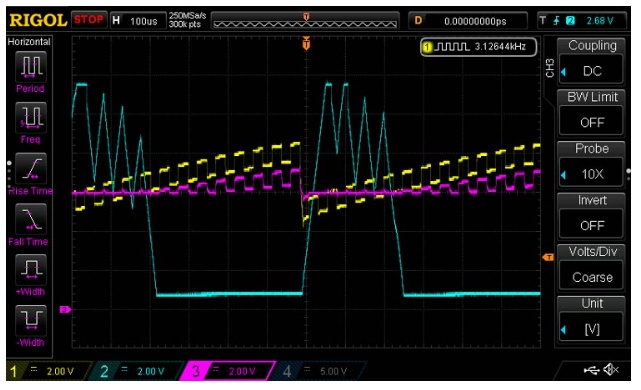This screenshot has width=641, height=390.
Task: Choose the Fall Time measurement icon
Action: click(x=31, y=220)
